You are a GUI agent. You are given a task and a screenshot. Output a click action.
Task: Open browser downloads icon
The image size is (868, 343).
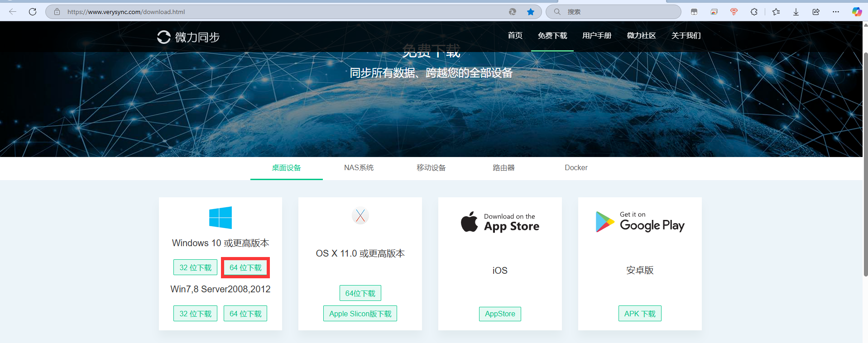(x=796, y=12)
